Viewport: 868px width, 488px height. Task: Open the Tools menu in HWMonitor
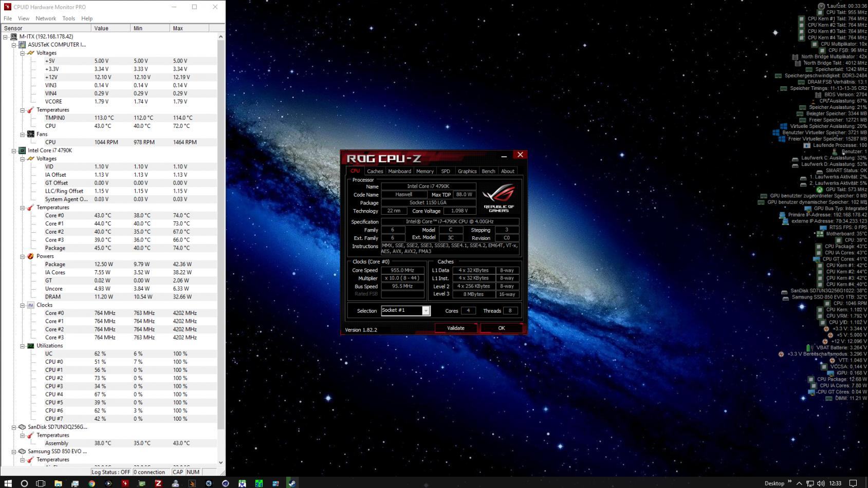coord(68,18)
